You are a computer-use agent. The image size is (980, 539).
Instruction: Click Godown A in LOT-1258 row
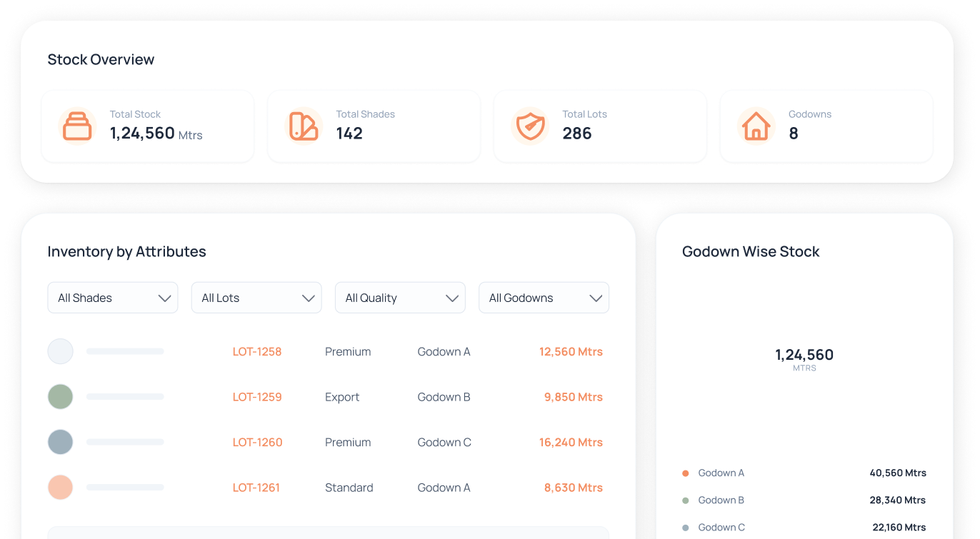[x=444, y=352]
